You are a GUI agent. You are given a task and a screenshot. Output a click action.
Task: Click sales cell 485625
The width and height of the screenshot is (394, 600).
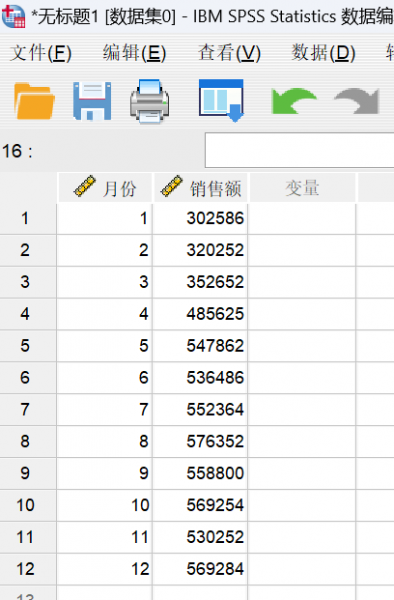pyautogui.click(x=200, y=314)
